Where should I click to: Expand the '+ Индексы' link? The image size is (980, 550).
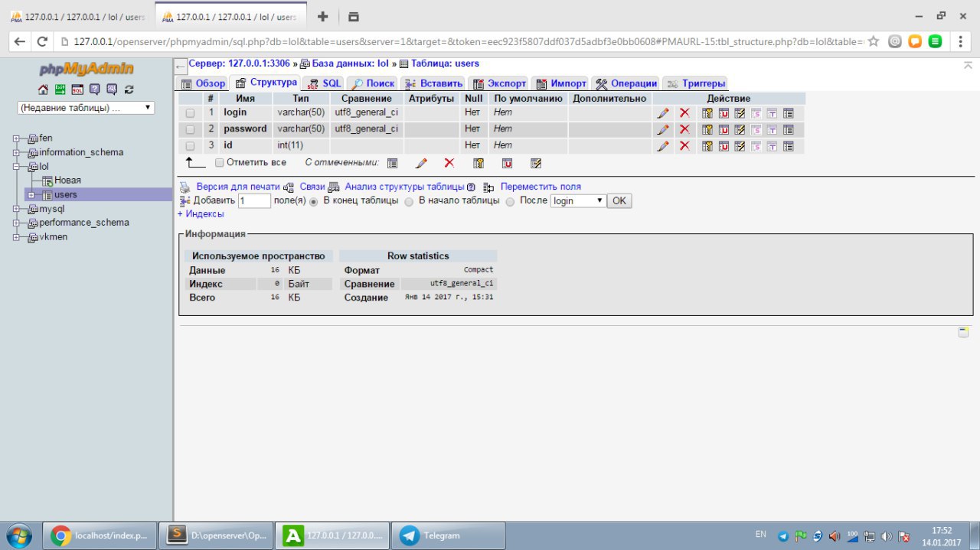click(x=201, y=214)
